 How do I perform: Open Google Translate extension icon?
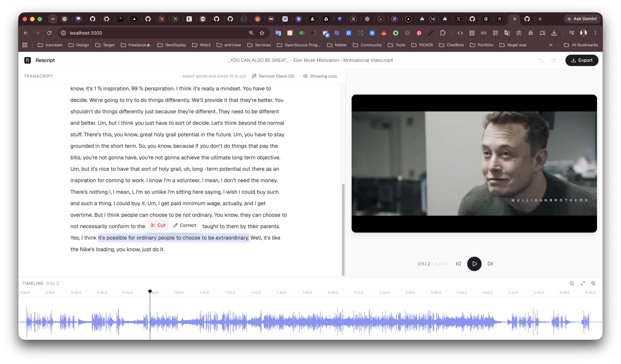click(278, 33)
